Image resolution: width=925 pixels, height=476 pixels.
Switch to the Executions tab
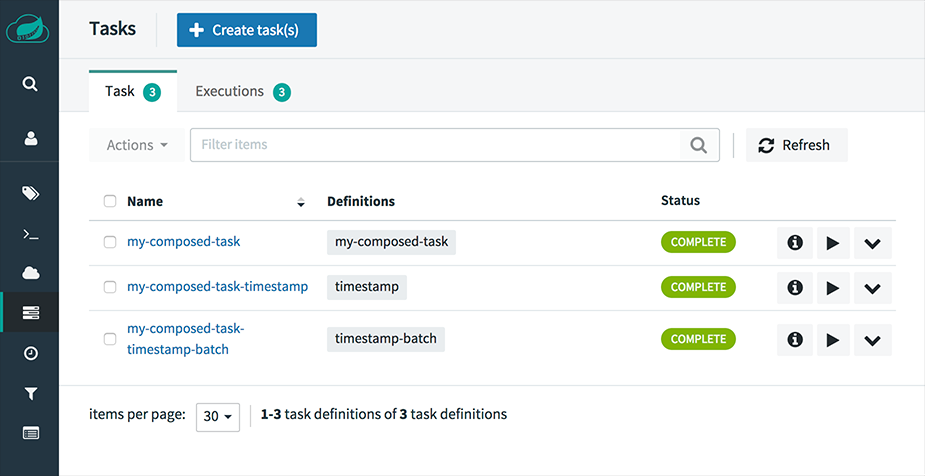(243, 91)
